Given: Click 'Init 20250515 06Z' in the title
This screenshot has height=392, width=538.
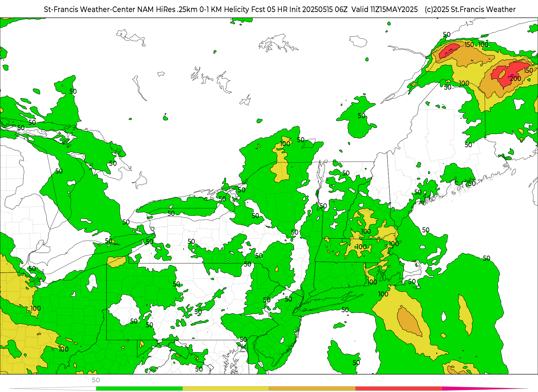Looking at the screenshot, I should click(x=318, y=10).
